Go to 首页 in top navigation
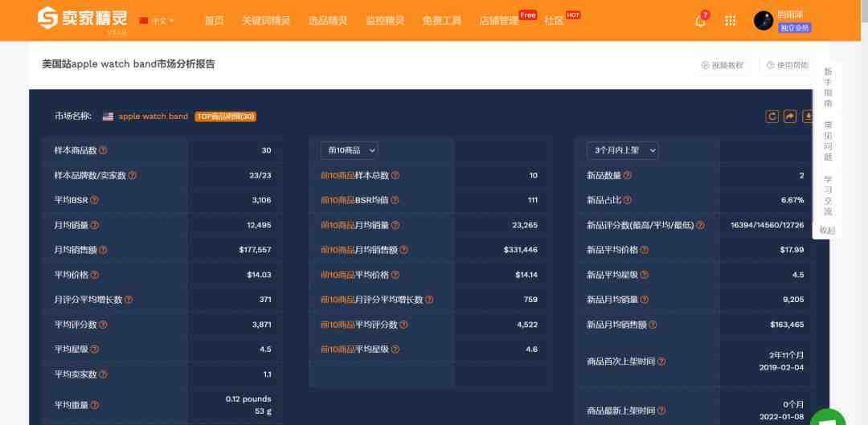Screen dimensions: 868x425 (215, 20)
